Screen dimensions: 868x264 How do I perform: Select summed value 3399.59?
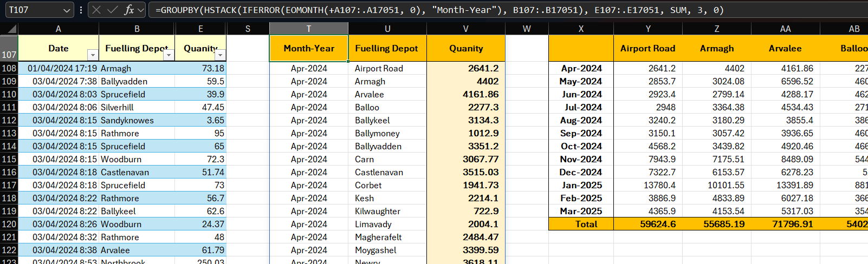click(x=466, y=250)
